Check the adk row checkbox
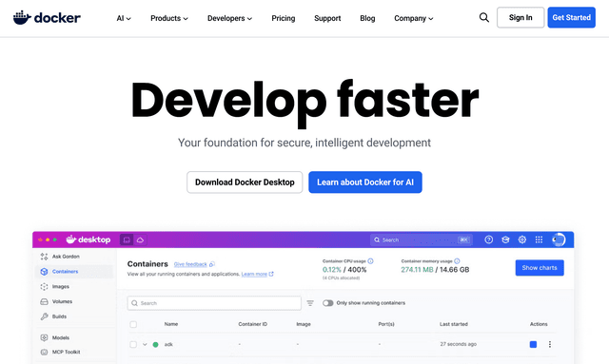The width and height of the screenshot is (609, 364). [x=133, y=344]
